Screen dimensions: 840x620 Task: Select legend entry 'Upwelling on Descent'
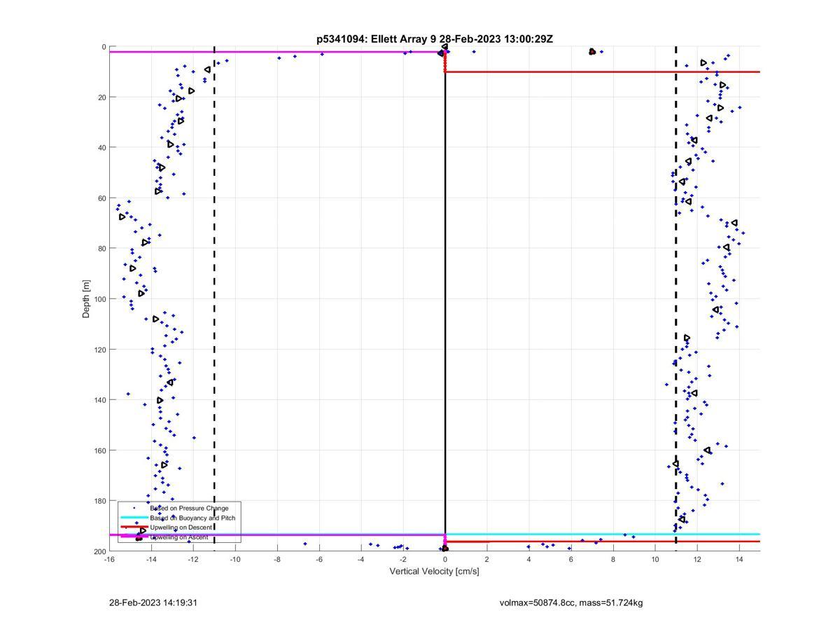click(x=181, y=527)
